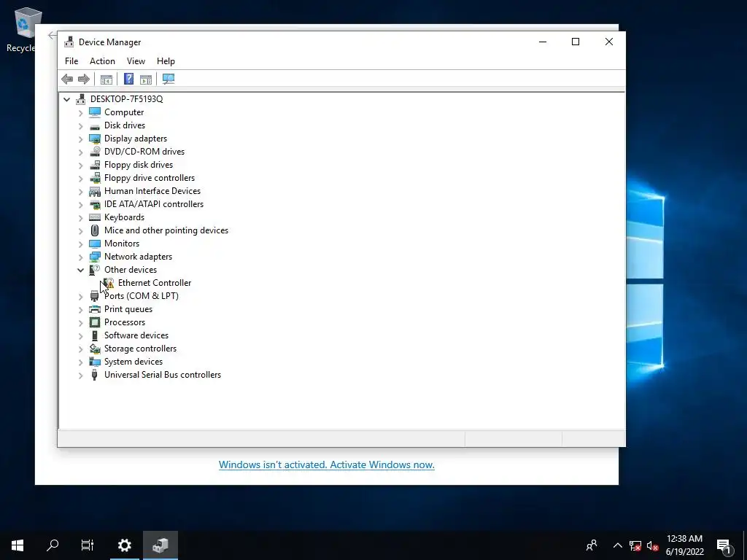Viewport: 747px width, 560px height.
Task: Click the Back arrow toolbar icon
Action: point(67,79)
